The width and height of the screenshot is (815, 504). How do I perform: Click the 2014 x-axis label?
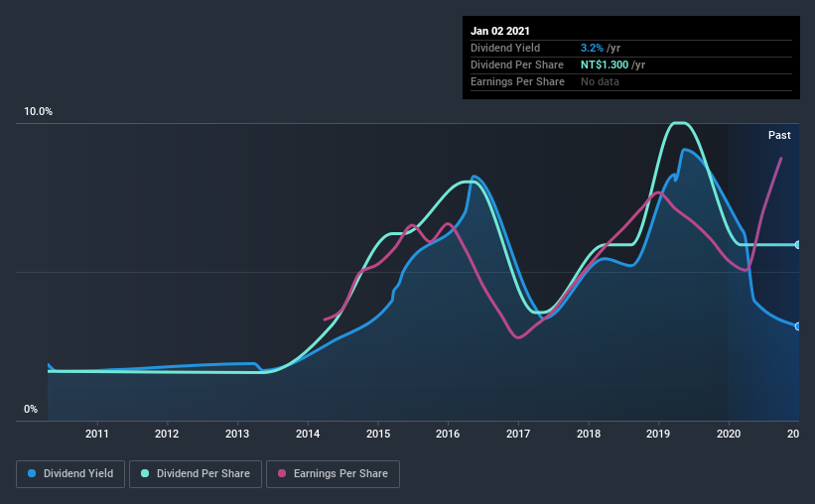point(308,434)
